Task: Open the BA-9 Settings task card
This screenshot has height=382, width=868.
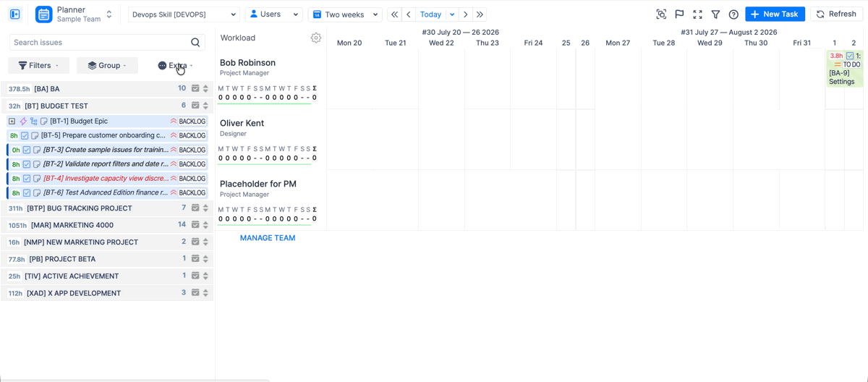Action: 845,69
